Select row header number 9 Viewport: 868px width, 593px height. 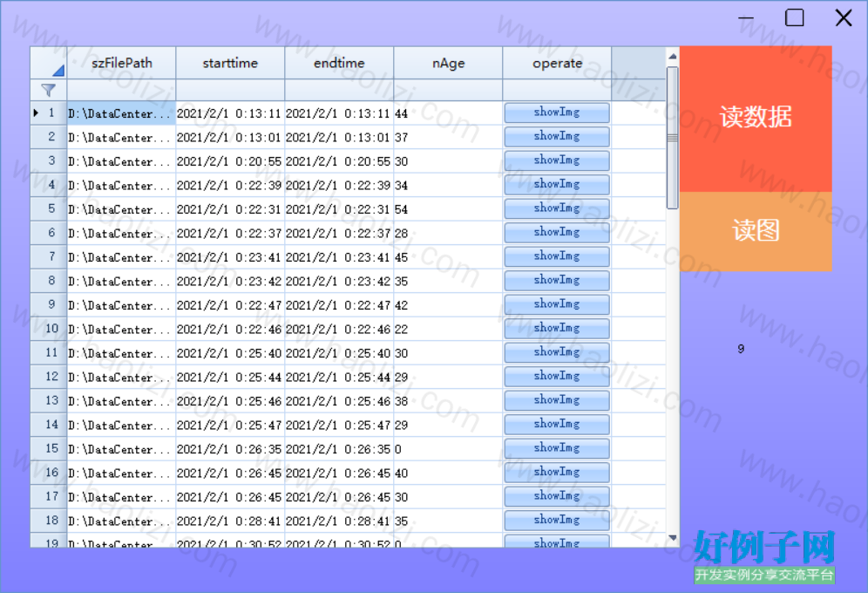point(49,304)
